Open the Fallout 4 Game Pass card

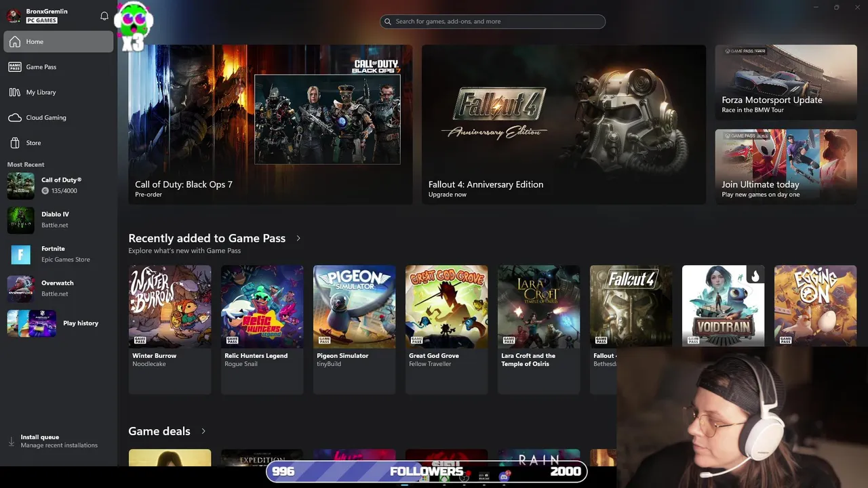pos(631,306)
